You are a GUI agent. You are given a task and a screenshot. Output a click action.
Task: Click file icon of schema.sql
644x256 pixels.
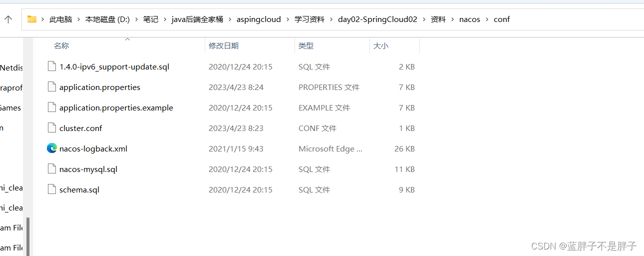coord(51,189)
